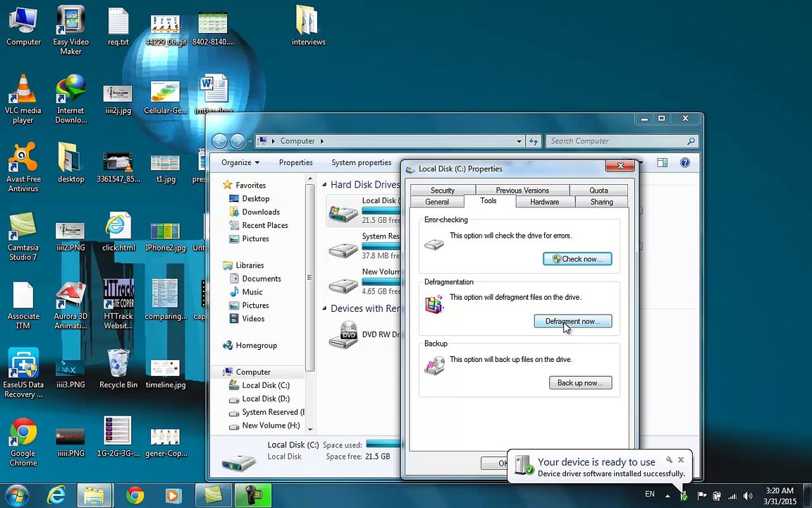Viewport: 812px width, 508px height.
Task: Switch to the Quota tab
Action: pyautogui.click(x=598, y=190)
